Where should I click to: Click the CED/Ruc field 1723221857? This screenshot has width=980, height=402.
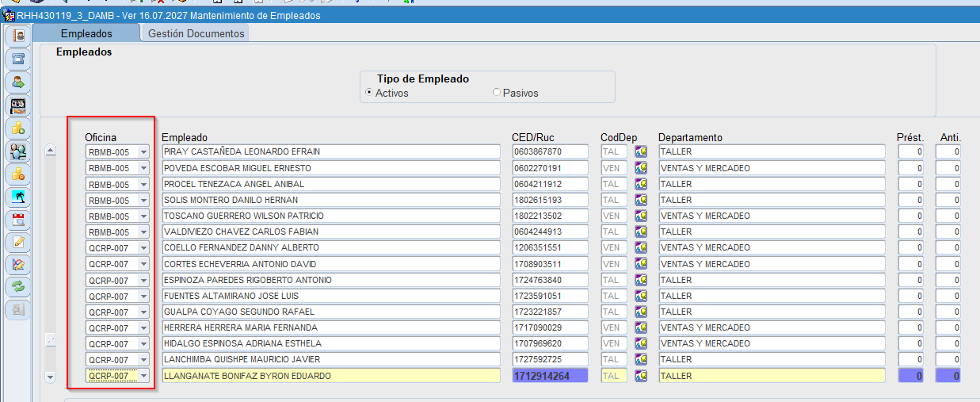(550, 312)
